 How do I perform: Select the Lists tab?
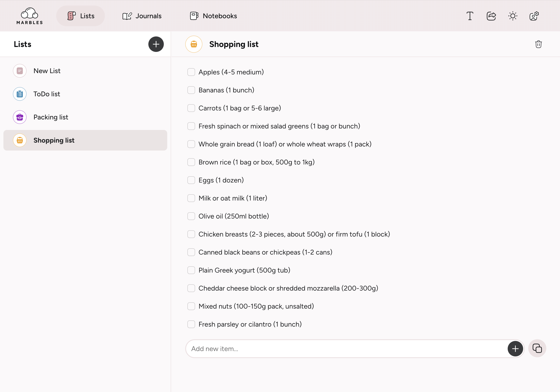coord(80,16)
